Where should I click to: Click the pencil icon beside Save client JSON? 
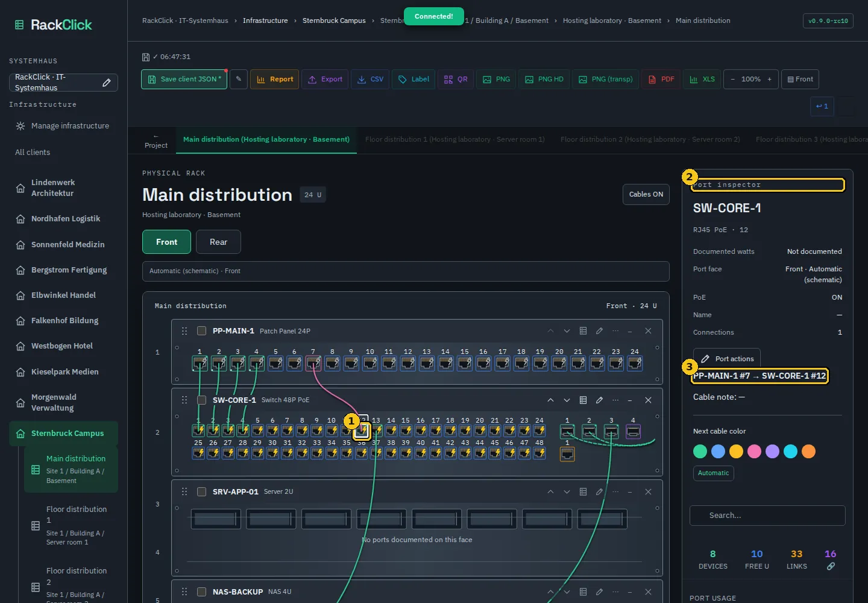pyautogui.click(x=239, y=79)
